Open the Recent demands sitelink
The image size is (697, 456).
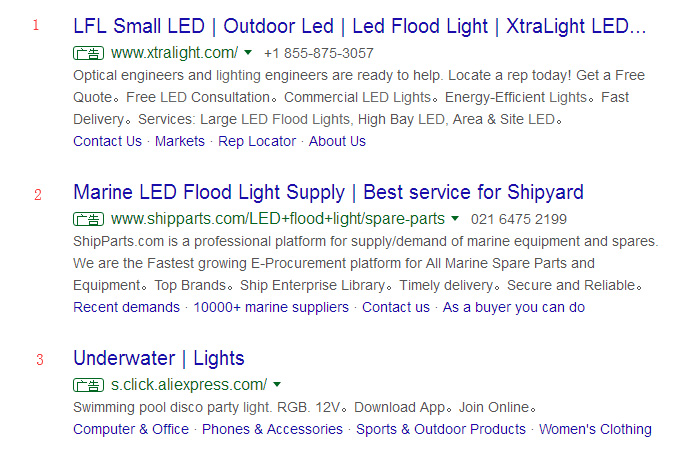pyautogui.click(x=126, y=307)
